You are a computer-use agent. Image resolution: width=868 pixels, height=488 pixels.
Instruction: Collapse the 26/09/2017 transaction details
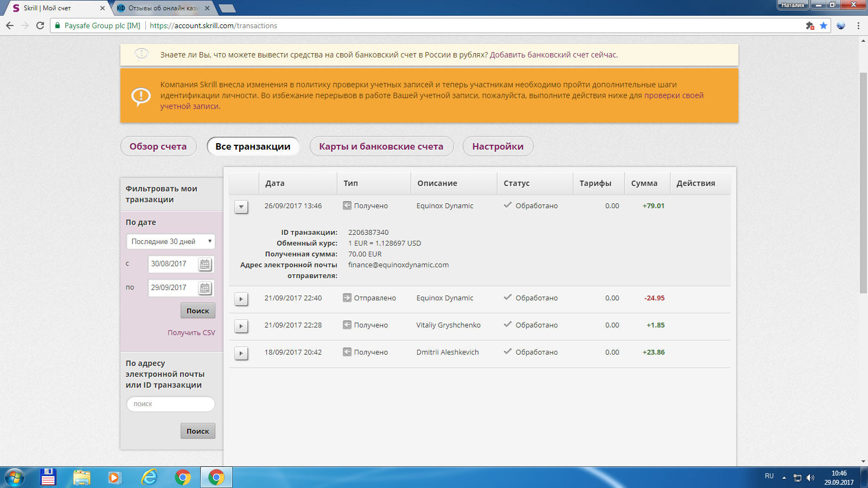pyautogui.click(x=241, y=207)
